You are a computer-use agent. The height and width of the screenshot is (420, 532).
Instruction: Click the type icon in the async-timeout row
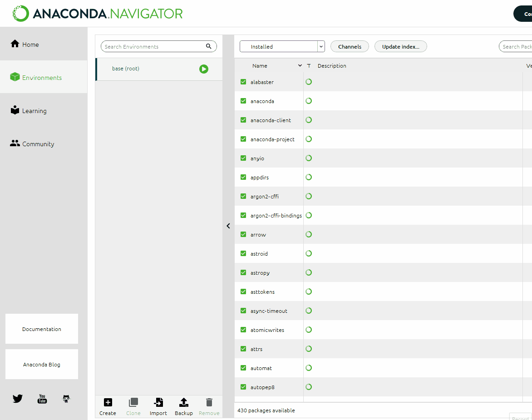pyautogui.click(x=308, y=311)
